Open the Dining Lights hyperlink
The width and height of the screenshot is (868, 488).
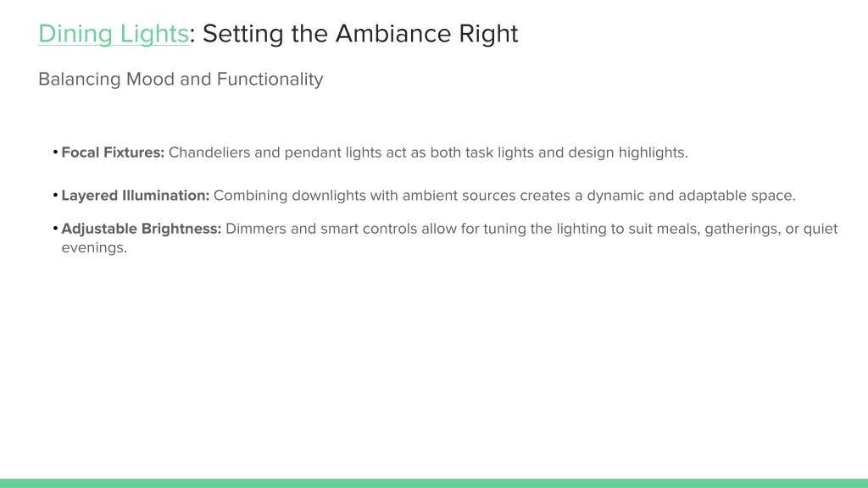[x=114, y=34]
